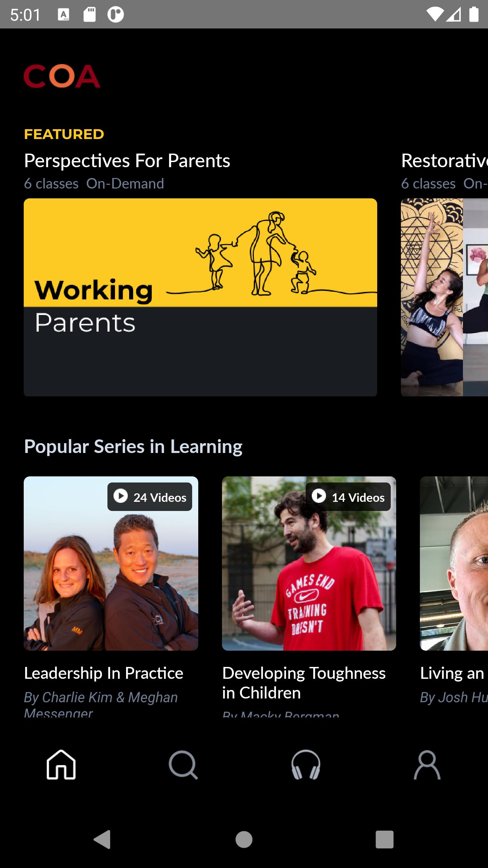488x868 pixels.
Task: Tap the 24 Videos play badge
Action: (x=150, y=497)
